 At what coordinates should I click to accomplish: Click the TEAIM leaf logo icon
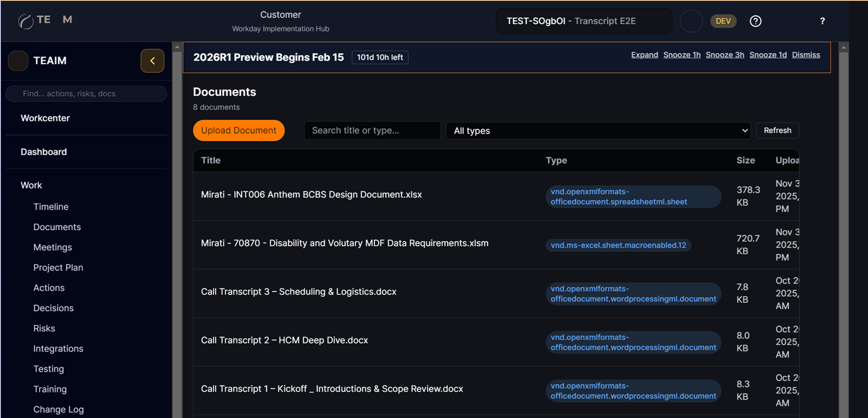(25, 21)
